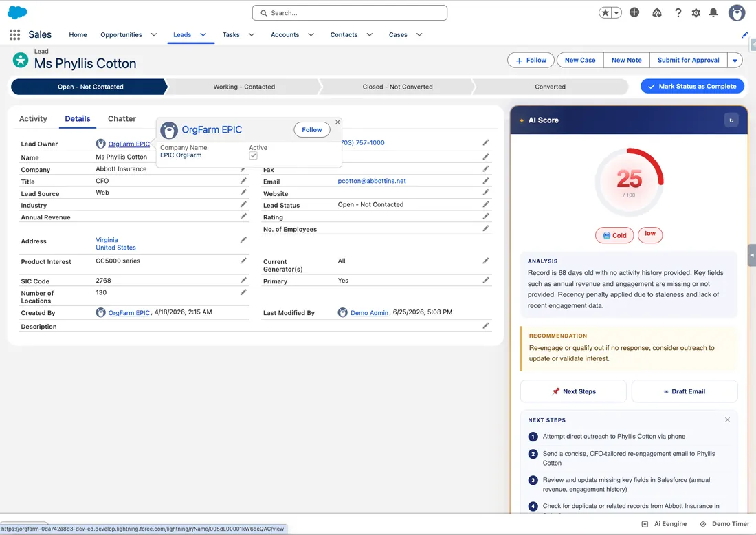This screenshot has width=756, height=535.
Task: Edit the Title field pencil icon
Action: pyautogui.click(x=243, y=181)
